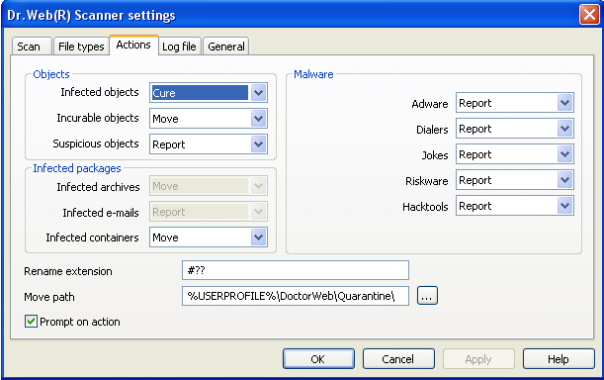Click the Move path input field
The image size is (604, 380).
pos(295,296)
